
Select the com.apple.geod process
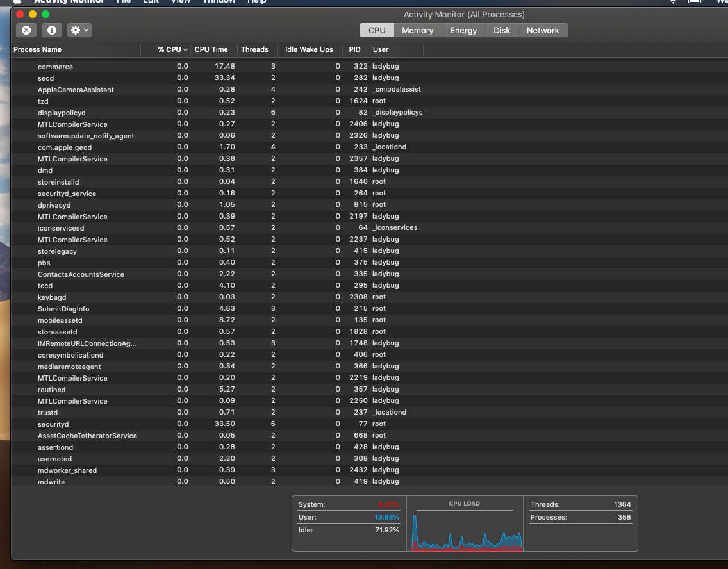pyautogui.click(x=370, y=147)
